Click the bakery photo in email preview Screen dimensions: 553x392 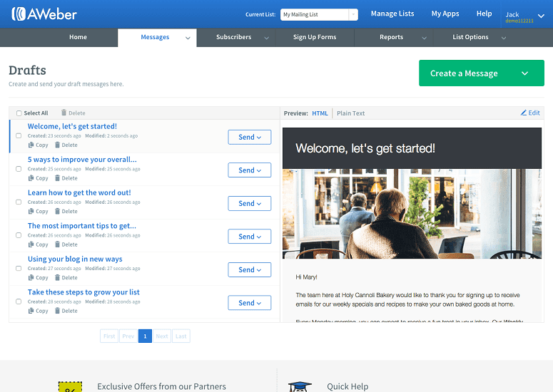412,214
